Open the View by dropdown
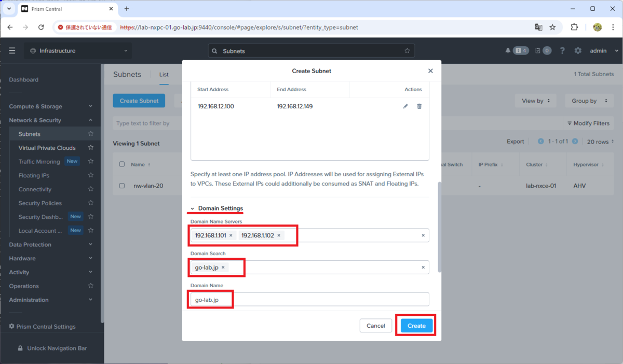 point(536,101)
